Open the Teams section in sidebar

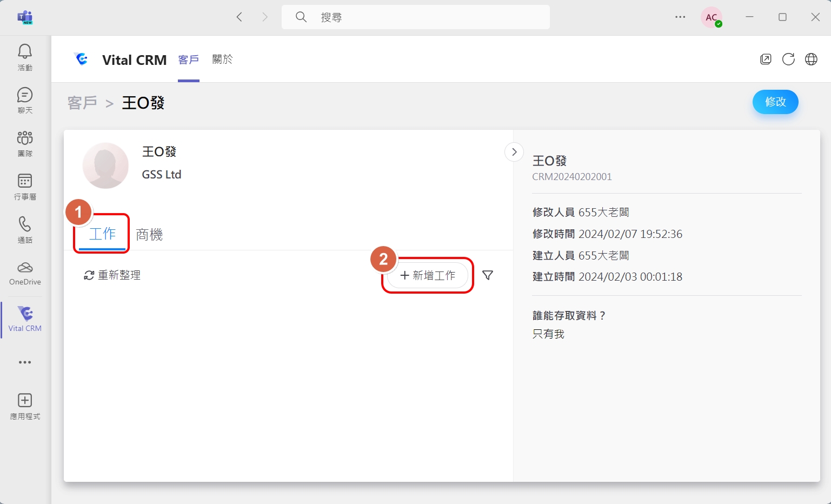click(25, 143)
